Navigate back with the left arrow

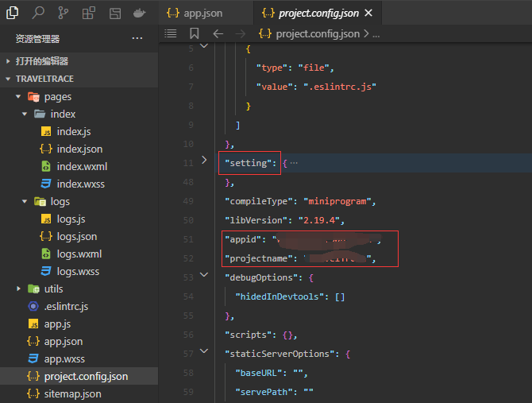coord(218,33)
